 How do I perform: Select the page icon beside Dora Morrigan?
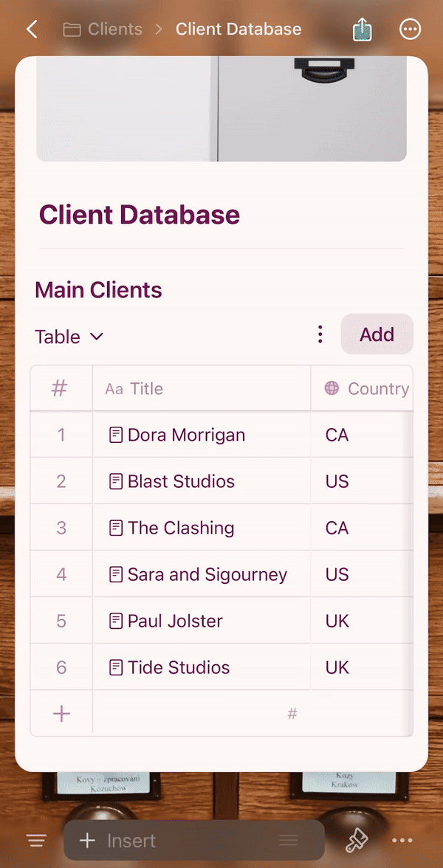tap(116, 435)
